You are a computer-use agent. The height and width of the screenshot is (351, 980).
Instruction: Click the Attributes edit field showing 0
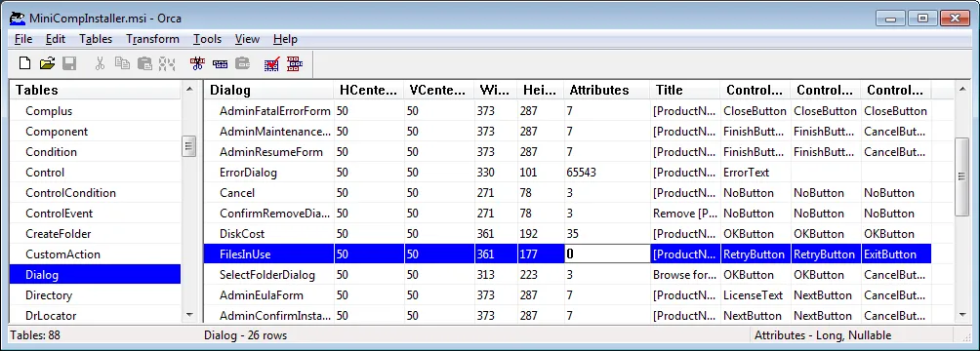607,254
